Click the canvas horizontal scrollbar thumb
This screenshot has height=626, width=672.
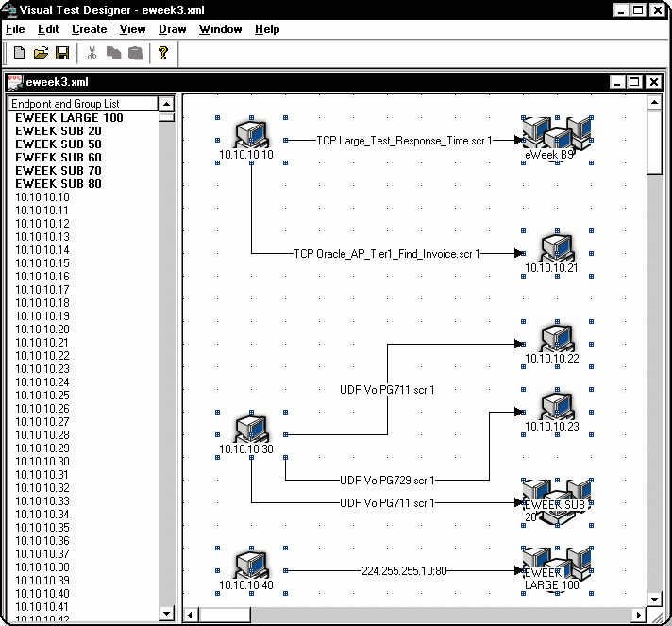224,616
